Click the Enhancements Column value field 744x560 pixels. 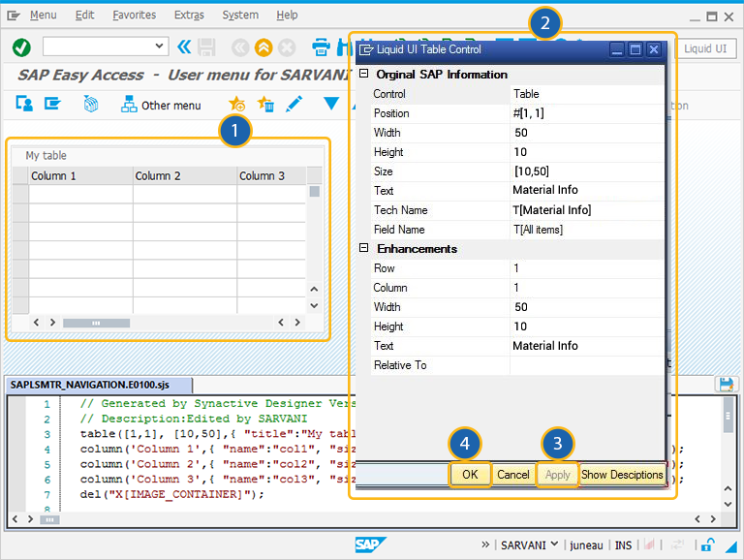pos(587,288)
